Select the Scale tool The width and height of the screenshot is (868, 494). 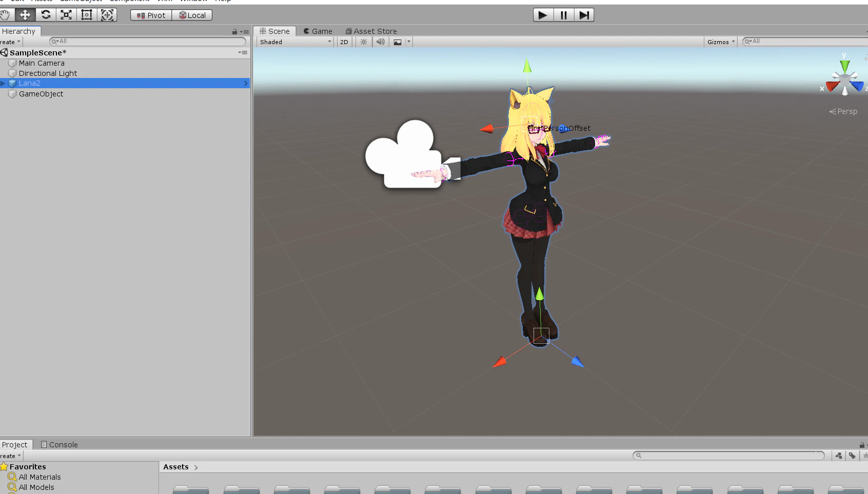pos(66,15)
